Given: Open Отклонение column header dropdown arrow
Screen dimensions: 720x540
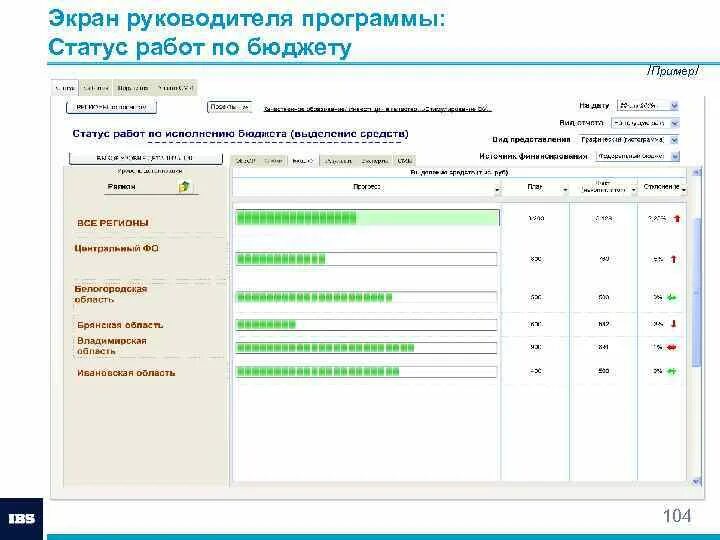Looking at the screenshot, I should coord(684,190).
